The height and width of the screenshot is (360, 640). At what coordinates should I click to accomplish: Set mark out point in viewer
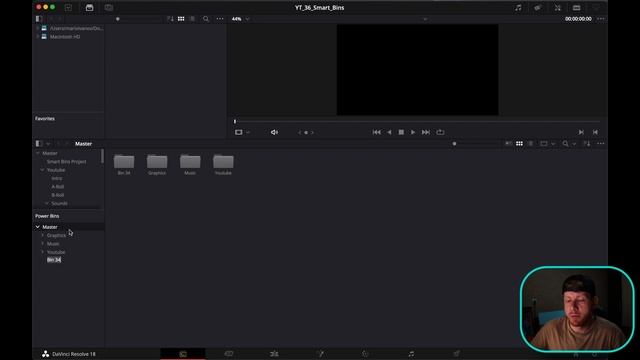pyautogui.click(x=595, y=132)
